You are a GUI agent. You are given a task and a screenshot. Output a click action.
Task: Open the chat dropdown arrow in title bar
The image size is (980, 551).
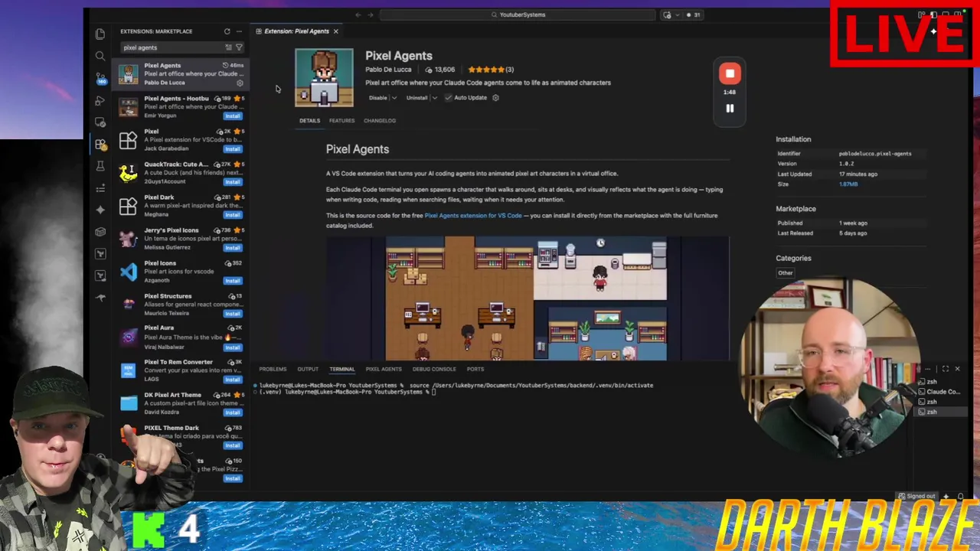pyautogui.click(x=677, y=15)
